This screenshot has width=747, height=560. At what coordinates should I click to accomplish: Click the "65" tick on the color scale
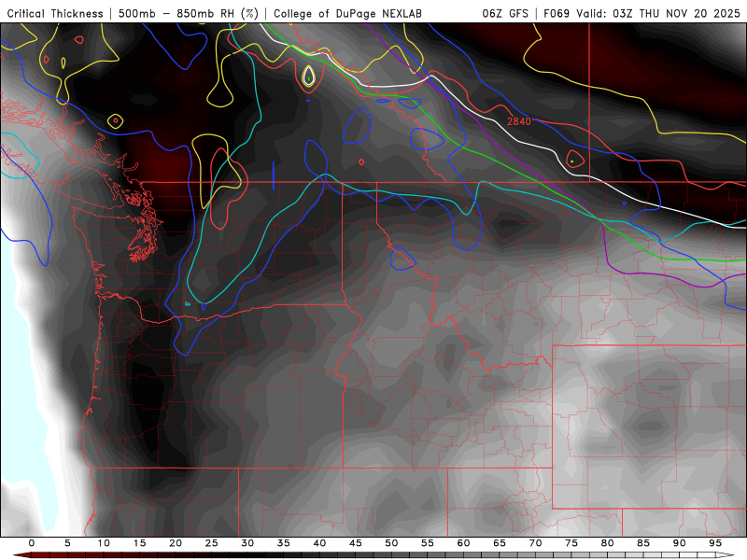[500, 543]
